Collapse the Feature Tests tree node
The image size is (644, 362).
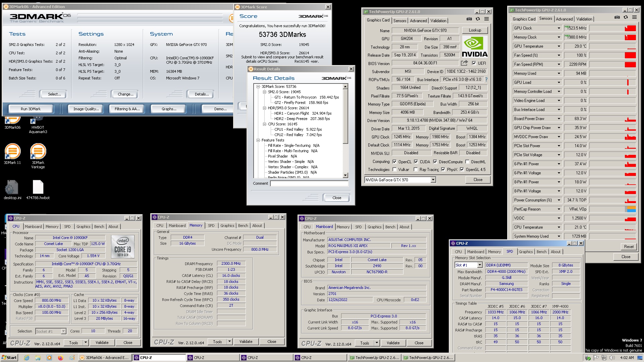(258, 140)
